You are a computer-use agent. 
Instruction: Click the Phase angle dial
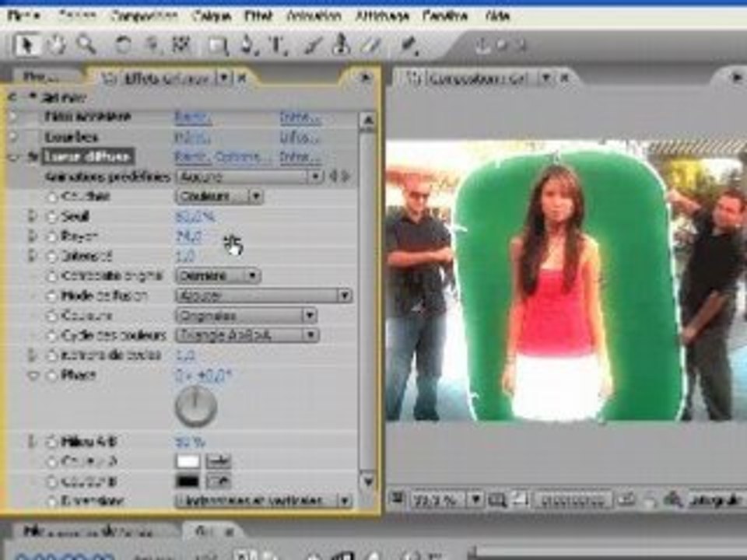pos(196,406)
